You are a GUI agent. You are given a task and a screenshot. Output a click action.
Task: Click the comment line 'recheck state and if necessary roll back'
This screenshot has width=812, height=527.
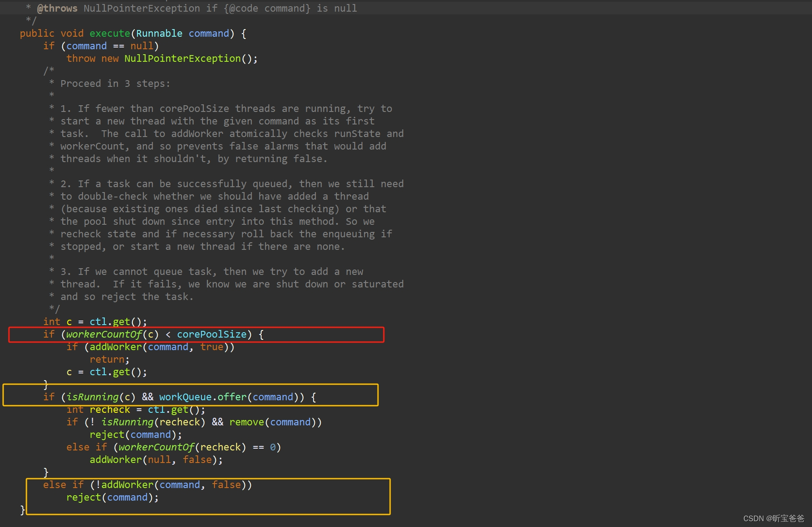click(x=226, y=234)
